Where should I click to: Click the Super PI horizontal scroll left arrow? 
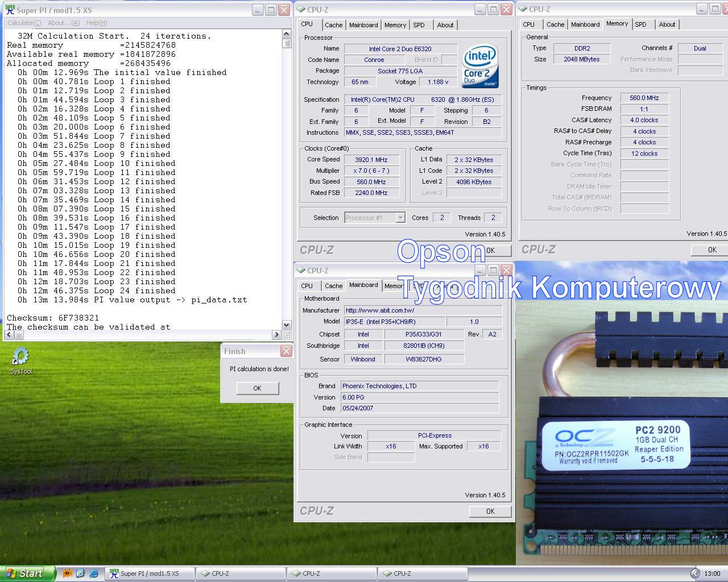point(9,335)
